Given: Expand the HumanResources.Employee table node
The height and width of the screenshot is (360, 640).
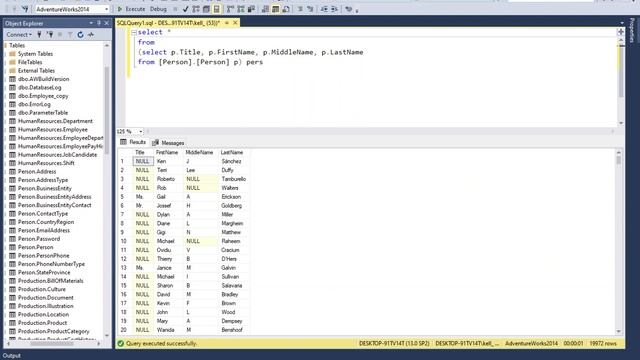Looking at the screenshot, I should (6, 129).
